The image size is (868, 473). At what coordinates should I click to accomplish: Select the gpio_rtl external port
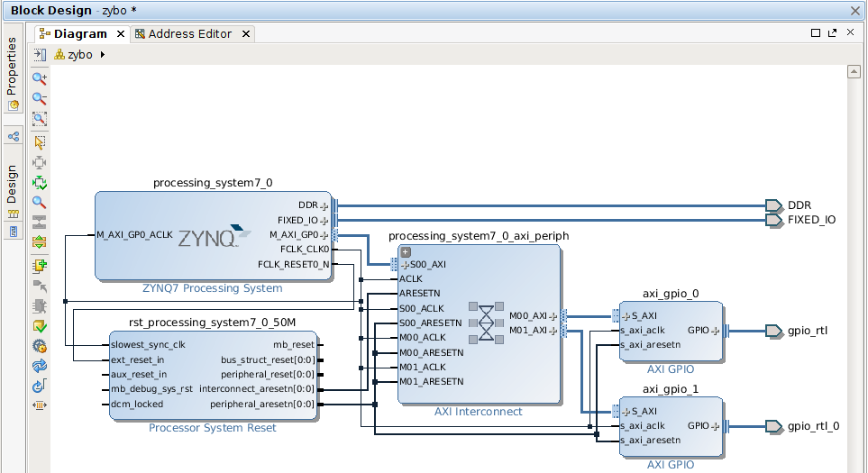tap(797, 331)
